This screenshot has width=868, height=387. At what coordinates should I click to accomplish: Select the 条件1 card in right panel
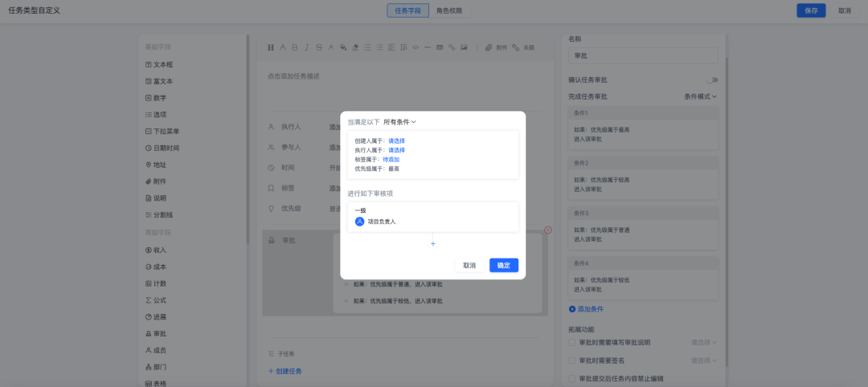pyautogui.click(x=643, y=128)
